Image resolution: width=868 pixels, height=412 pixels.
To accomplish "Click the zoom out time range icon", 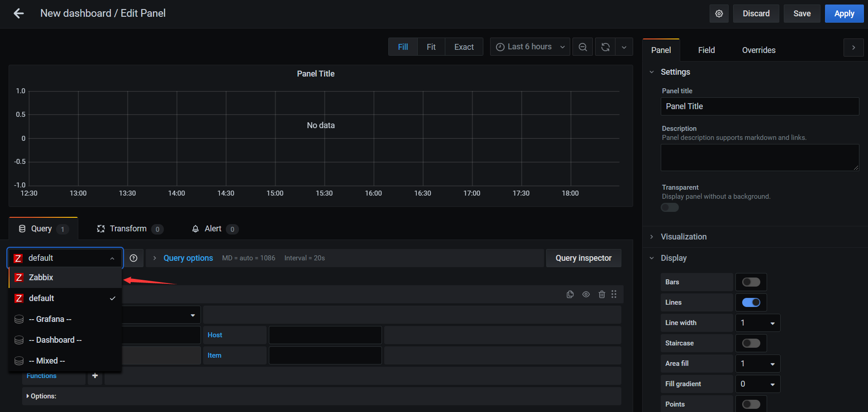I will tap(582, 47).
